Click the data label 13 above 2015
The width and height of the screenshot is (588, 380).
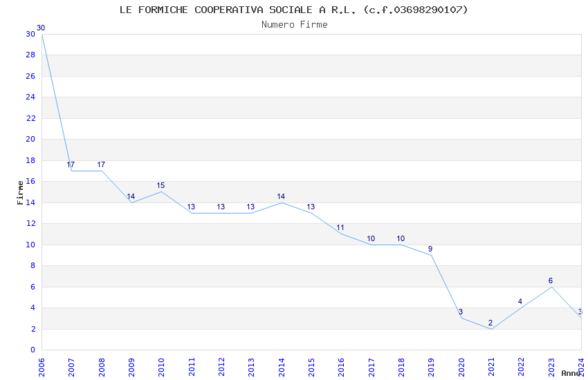tap(311, 207)
